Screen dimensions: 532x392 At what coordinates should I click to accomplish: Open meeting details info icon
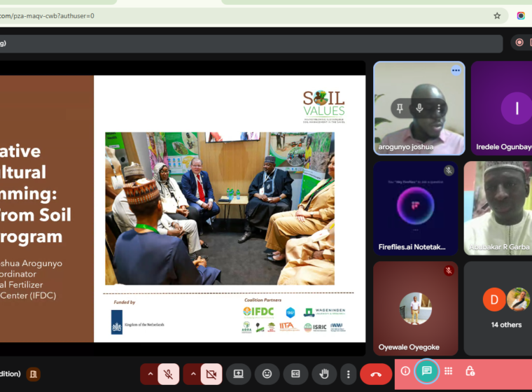(405, 371)
